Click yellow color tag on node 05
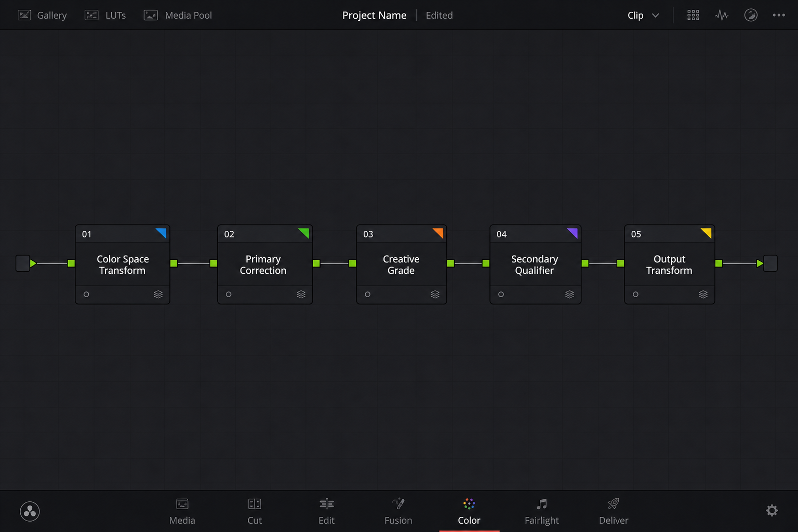 pyautogui.click(x=707, y=232)
